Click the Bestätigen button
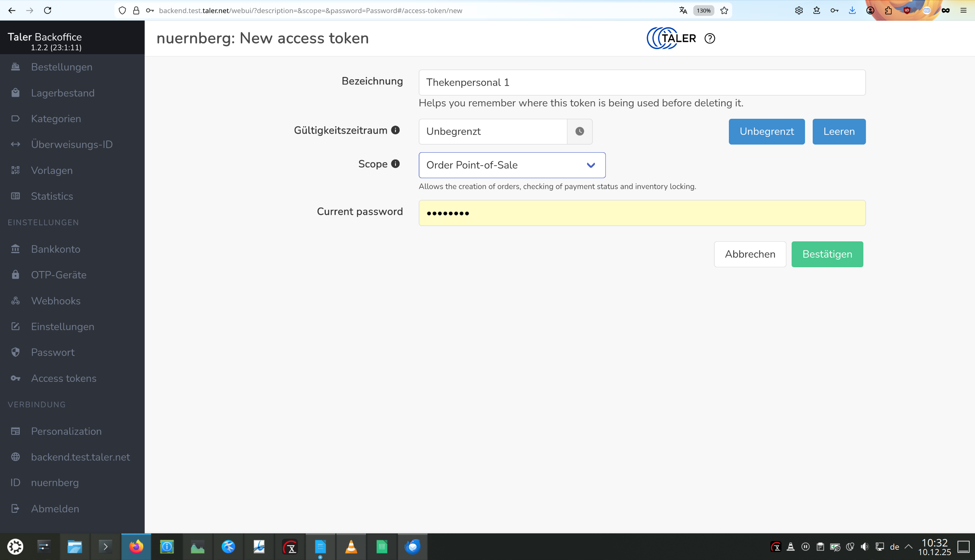975x560 pixels. pyautogui.click(x=827, y=254)
